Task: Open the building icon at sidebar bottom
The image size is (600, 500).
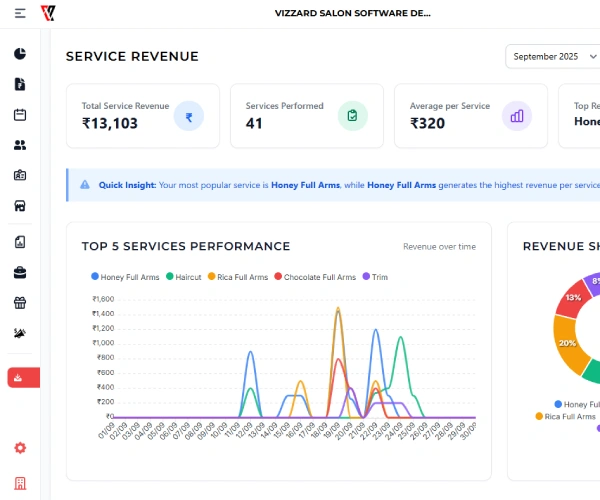Action: click(20, 483)
